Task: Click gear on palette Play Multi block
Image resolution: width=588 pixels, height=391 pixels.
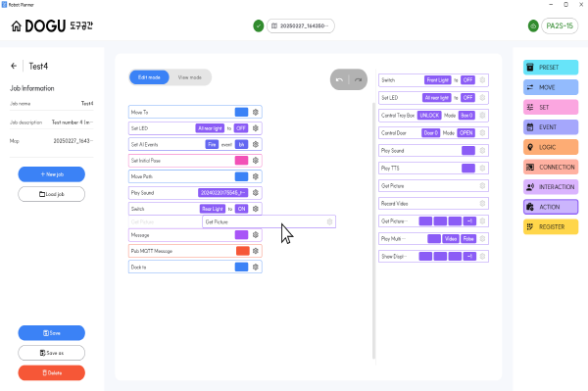Action: (x=482, y=238)
